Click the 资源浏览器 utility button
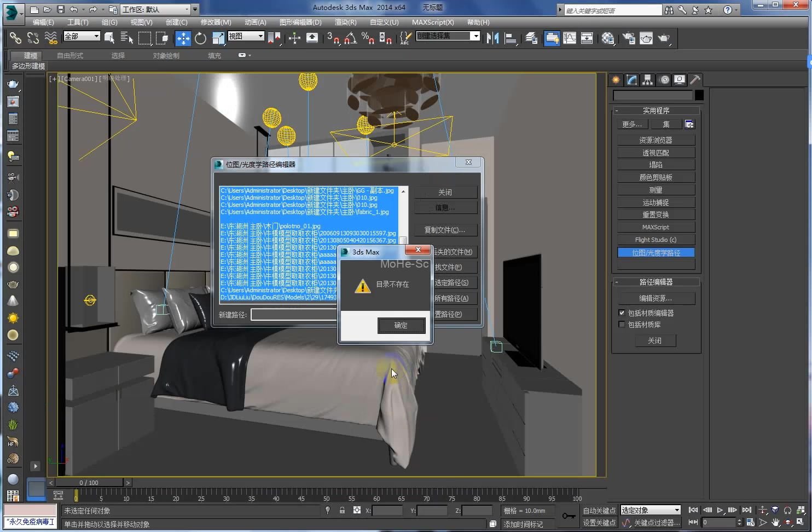The width and height of the screenshot is (812, 532). tap(656, 140)
